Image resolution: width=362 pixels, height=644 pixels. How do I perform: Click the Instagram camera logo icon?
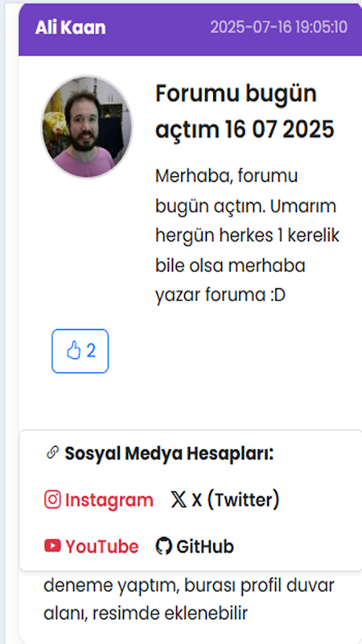tap(52, 500)
